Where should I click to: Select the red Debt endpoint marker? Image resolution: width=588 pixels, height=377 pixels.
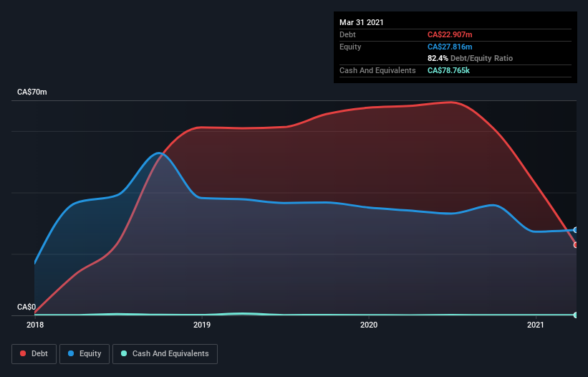point(576,244)
